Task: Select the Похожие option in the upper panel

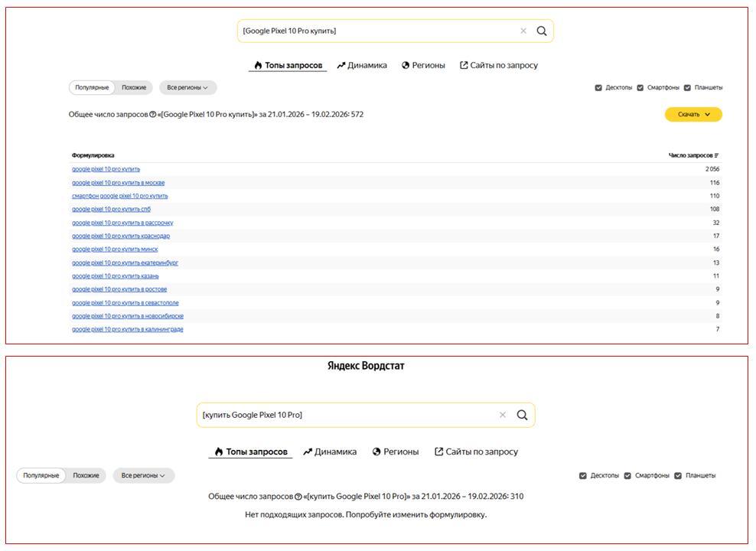Action: tap(134, 88)
